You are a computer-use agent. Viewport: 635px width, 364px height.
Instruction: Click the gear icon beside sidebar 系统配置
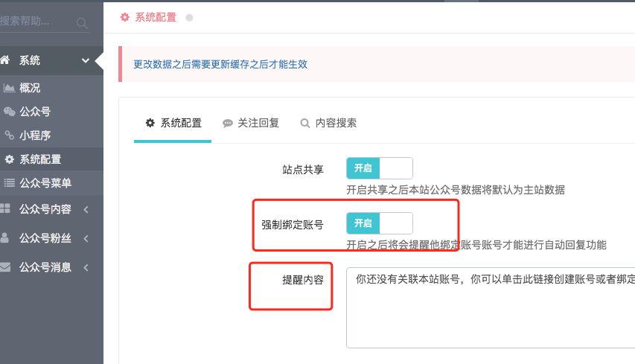[10, 159]
